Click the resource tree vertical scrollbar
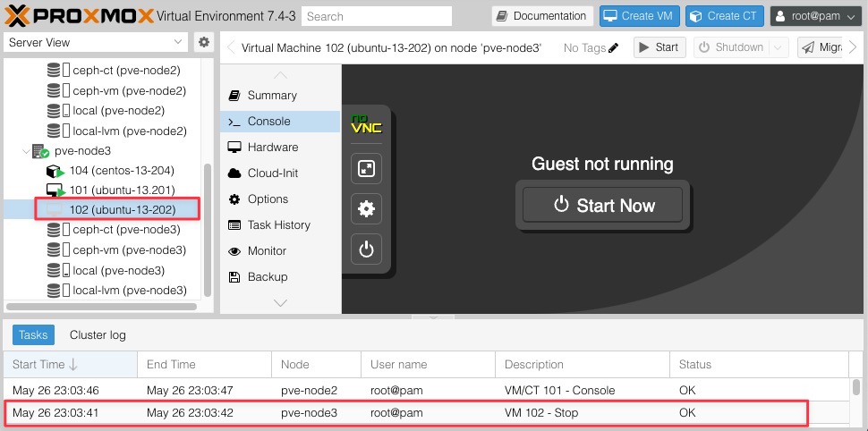 click(208, 230)
